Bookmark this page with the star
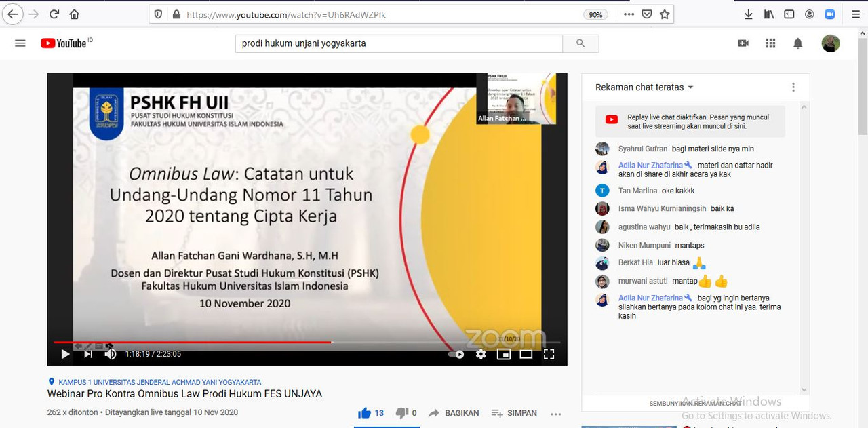The width and height of the screenshot is (868, 428). 665,14
